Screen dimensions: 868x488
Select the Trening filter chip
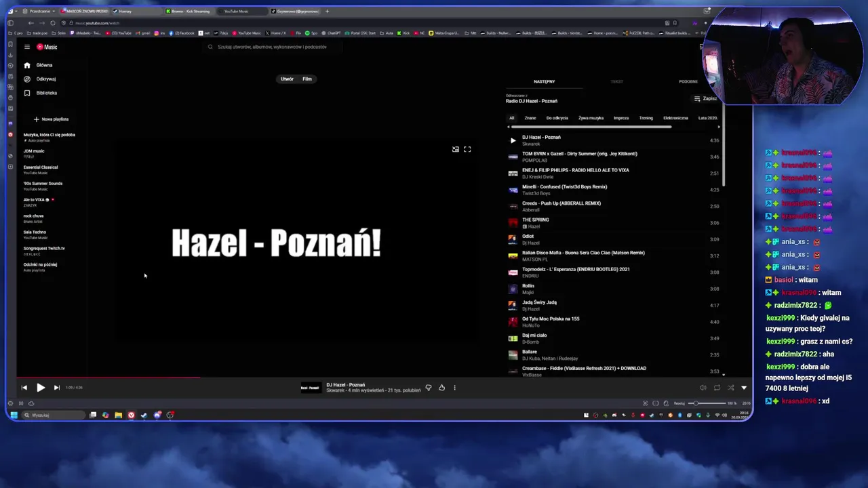pyautogui.click(x=646, y=118)
